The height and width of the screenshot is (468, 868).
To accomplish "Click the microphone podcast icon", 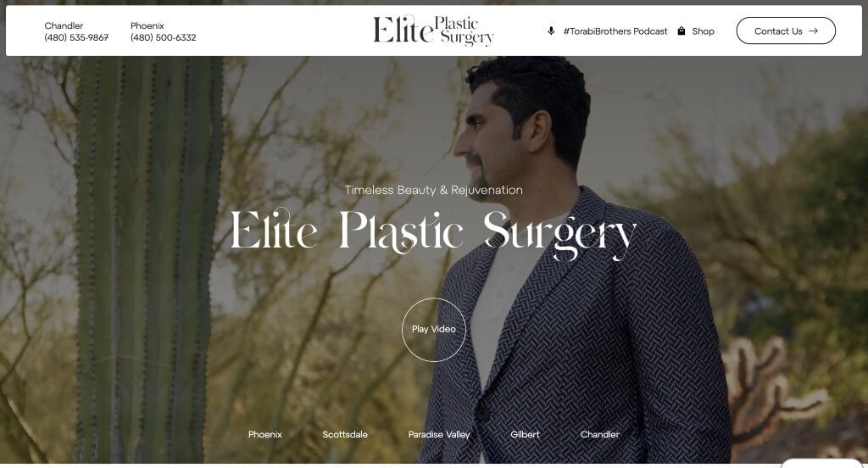I will coord(551,31).
